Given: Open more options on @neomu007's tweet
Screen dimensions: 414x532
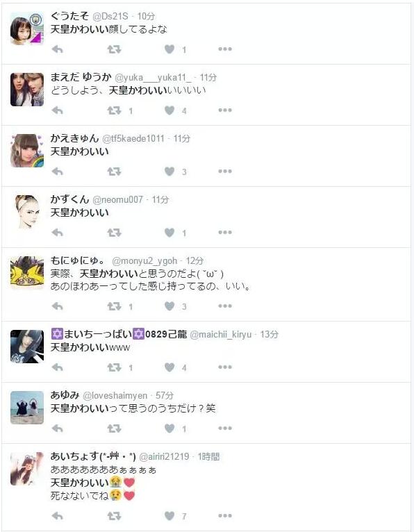Looking at the screenshot, I should point(225,233).
